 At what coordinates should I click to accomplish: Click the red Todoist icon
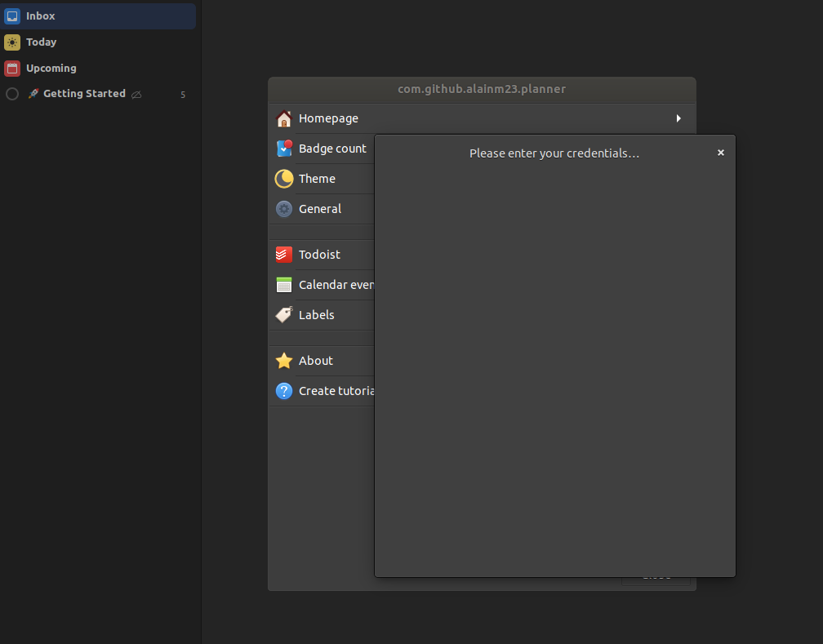click(284, 255)
